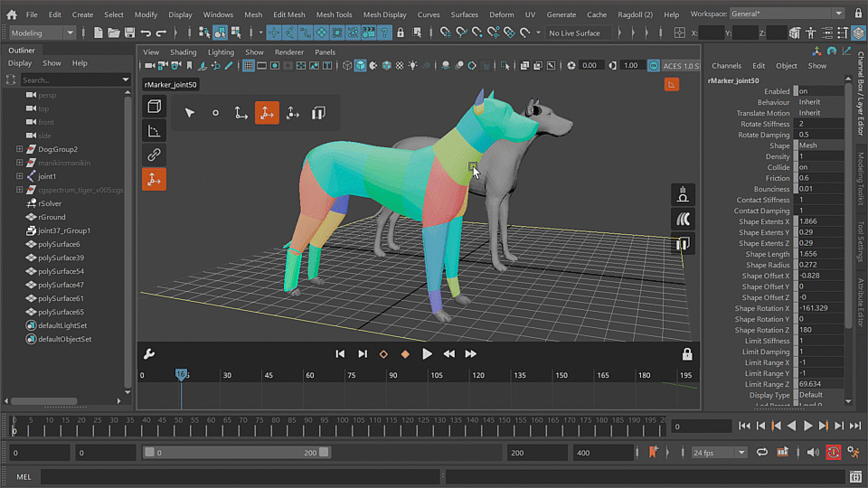Step one frame forward in ragdoll timeline
The height and width of the screenshot is (488, 868).
[x=363, y=354]
